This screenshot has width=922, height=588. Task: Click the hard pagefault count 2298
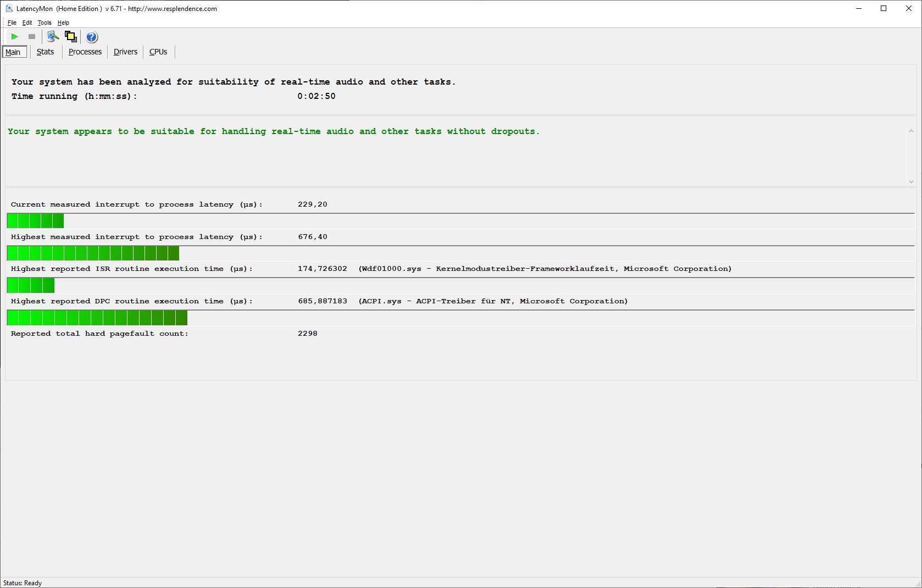308,334
